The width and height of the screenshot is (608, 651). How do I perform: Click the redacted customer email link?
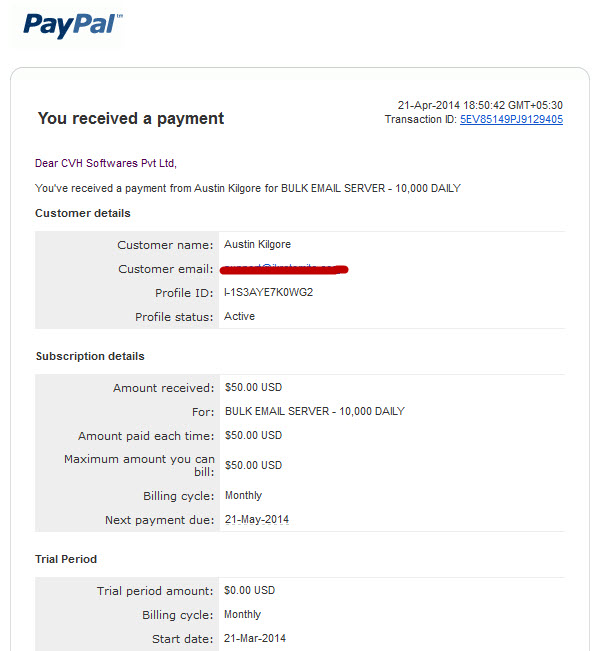click(284, 269)
